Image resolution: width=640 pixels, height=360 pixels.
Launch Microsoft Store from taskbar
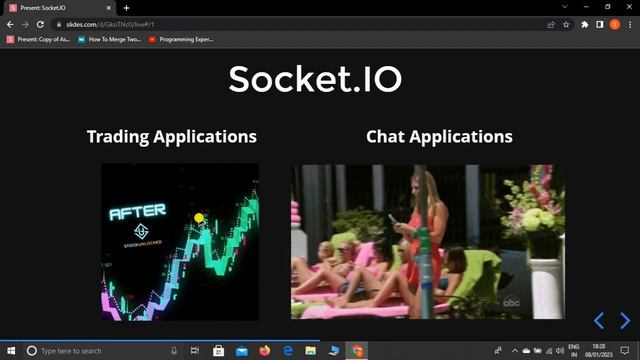click(x=218, y=351)
